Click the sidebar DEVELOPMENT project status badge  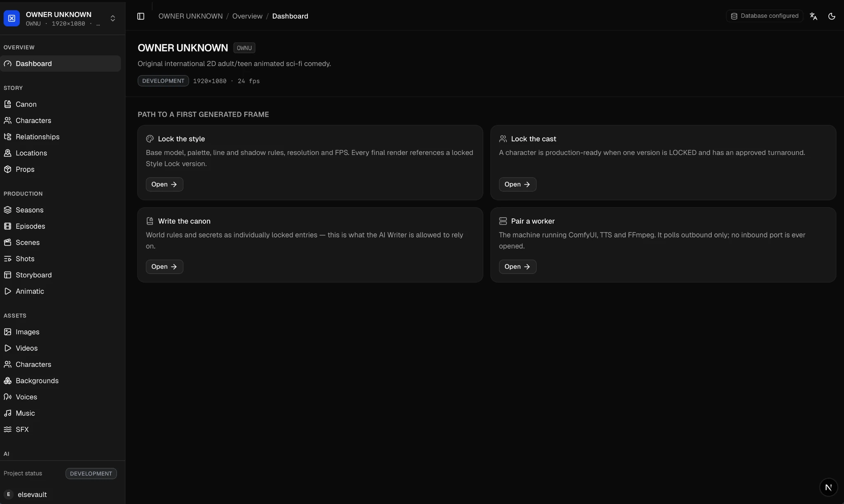point(91,474)
